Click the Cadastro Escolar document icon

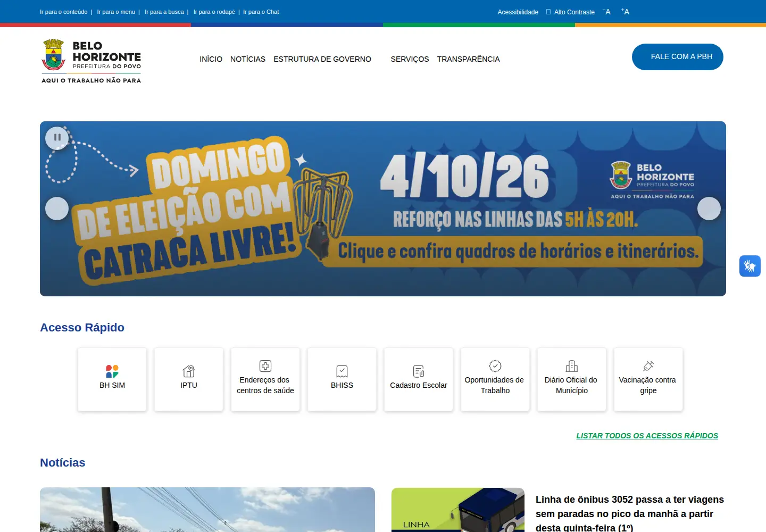419,371
